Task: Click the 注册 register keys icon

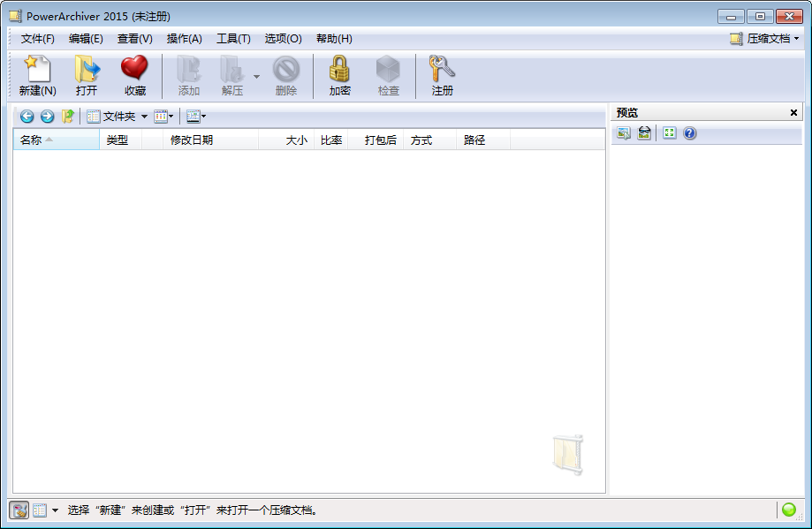Action: click(x=443, y=76)
